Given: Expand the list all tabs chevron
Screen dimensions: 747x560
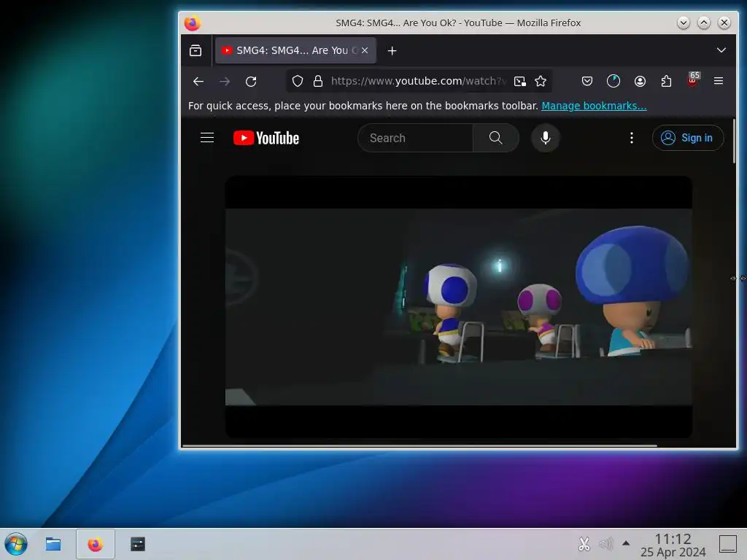Looking at the screenshot, I should (721, 50).
